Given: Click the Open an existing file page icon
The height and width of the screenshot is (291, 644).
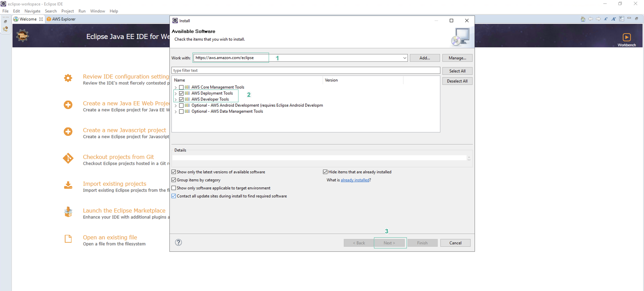Looking at the screenshot, I should tap(68, 239).
